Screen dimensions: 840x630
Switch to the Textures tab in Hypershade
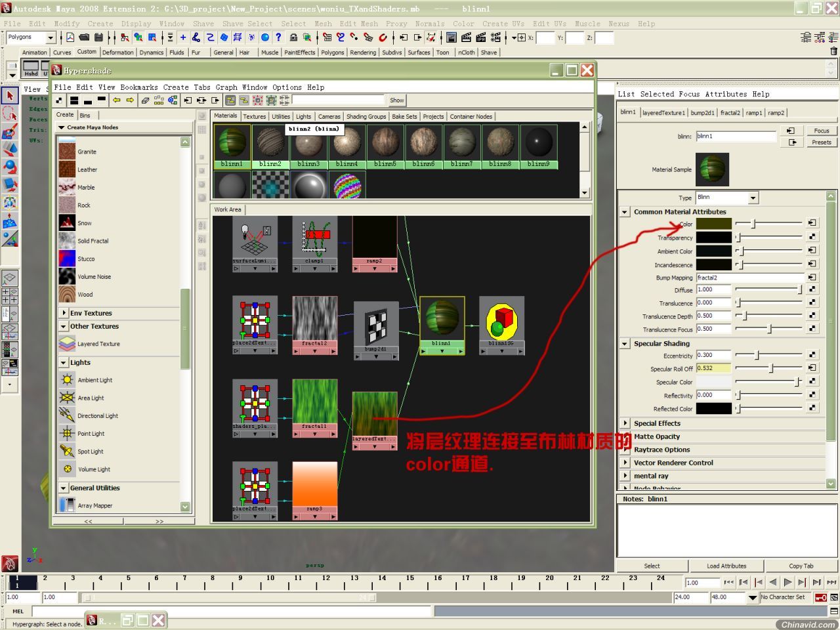pyautogui.click(x=255, y=116)
